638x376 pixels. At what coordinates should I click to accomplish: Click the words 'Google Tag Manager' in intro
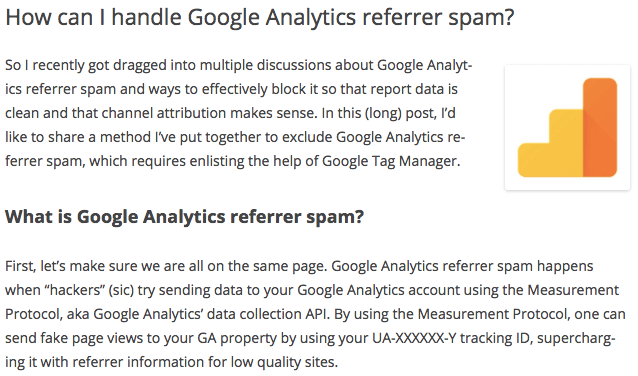391,161
